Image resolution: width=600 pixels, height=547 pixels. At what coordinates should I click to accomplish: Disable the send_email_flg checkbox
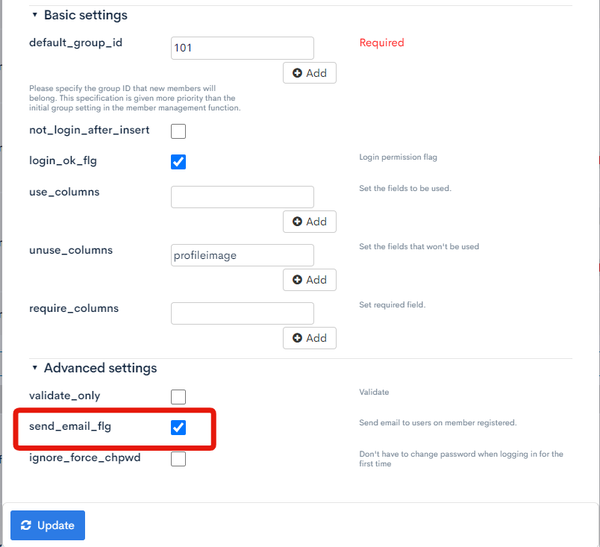pyautogui.click(x=178, y=428)
